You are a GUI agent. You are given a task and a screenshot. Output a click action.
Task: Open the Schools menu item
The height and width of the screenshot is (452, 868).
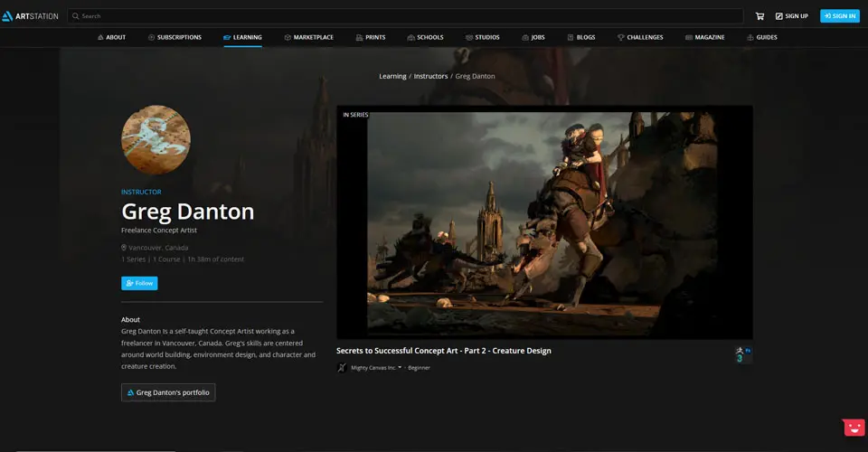[x=425, y=37]
